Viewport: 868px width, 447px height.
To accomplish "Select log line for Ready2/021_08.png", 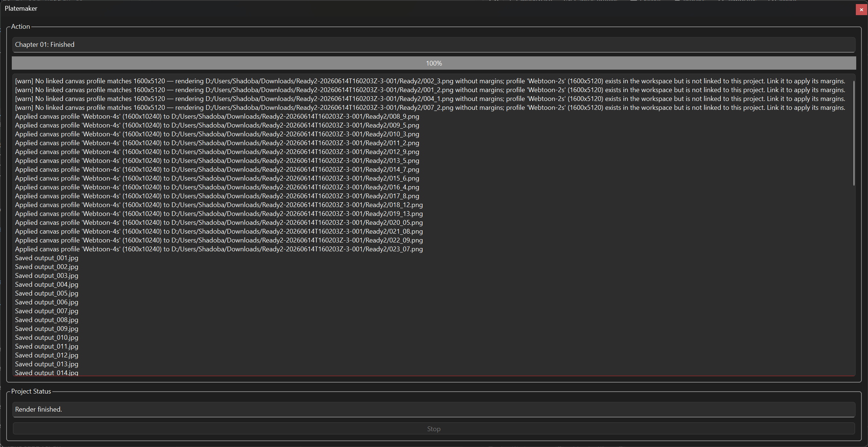I will click(x=219, y=231).
